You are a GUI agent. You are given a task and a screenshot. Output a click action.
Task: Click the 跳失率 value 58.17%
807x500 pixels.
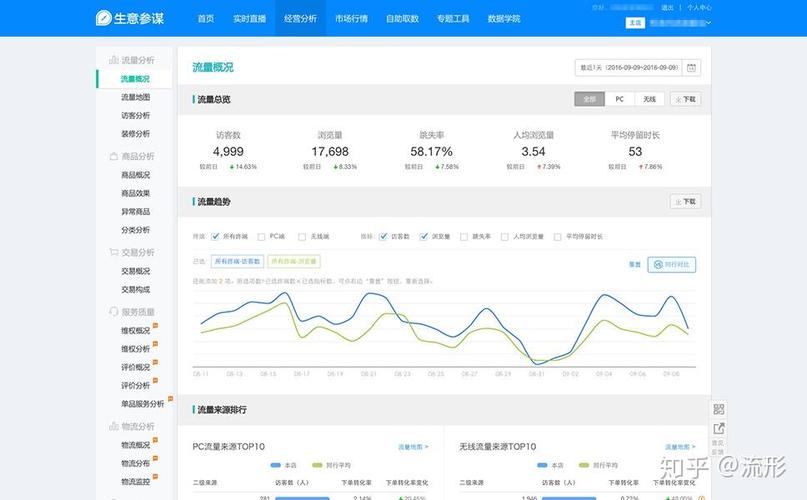[x=431, y=151]
